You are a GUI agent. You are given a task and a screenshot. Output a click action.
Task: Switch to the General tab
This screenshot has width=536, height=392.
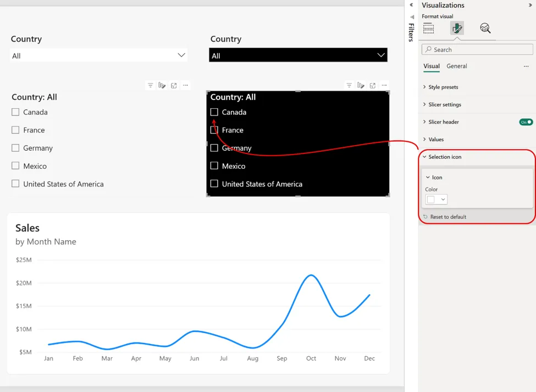pos(457,67)
